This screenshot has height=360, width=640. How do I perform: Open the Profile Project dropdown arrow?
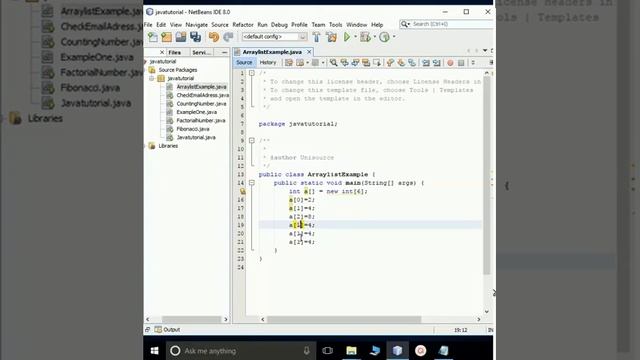coord(394,37)
